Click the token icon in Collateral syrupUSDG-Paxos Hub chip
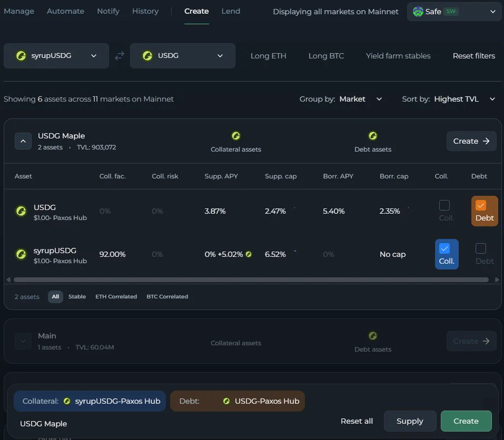504x440 pixels. [67, 401]
